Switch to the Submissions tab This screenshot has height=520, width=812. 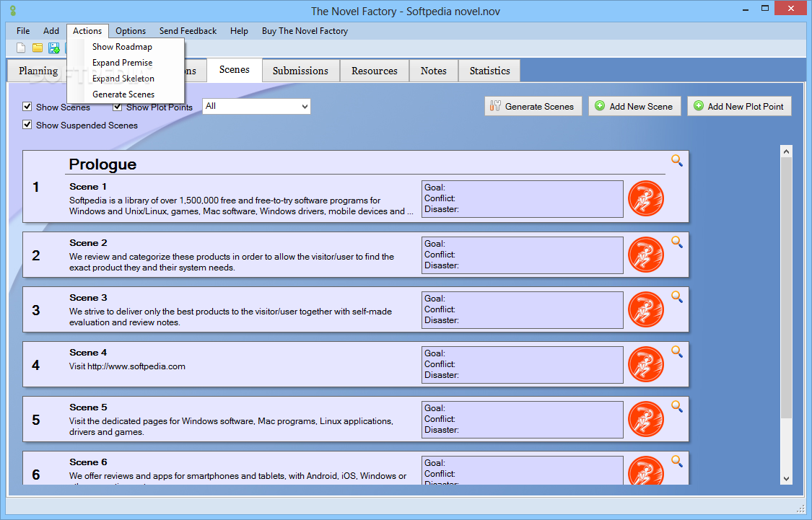[x=300, y=71]
